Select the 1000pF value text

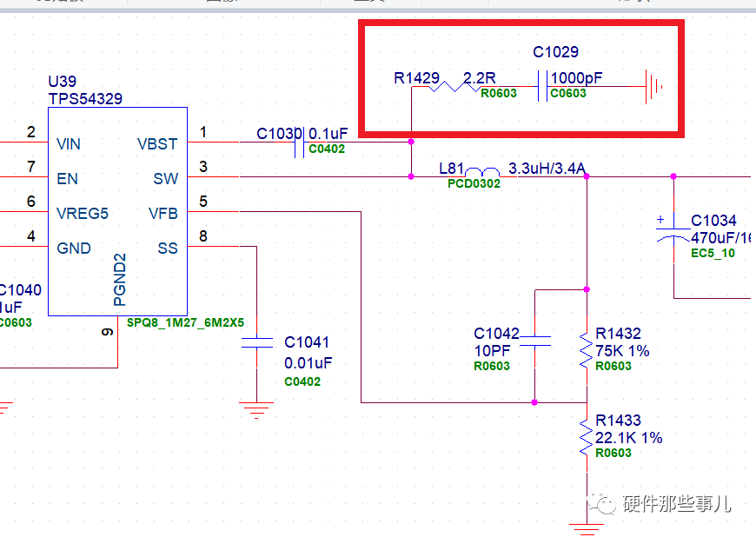tap(577, 79)
